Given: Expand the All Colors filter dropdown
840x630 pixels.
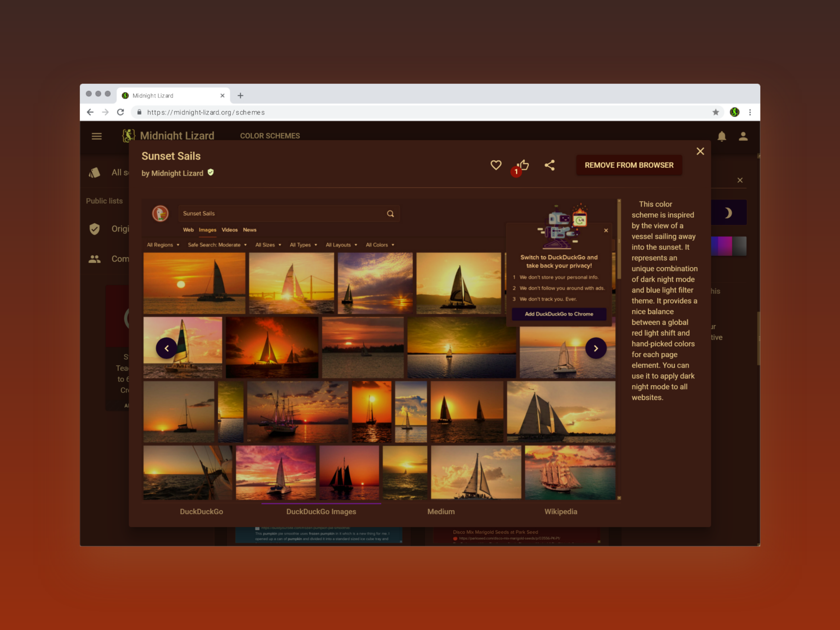Looking at the screenshot, I should (380, 245).
